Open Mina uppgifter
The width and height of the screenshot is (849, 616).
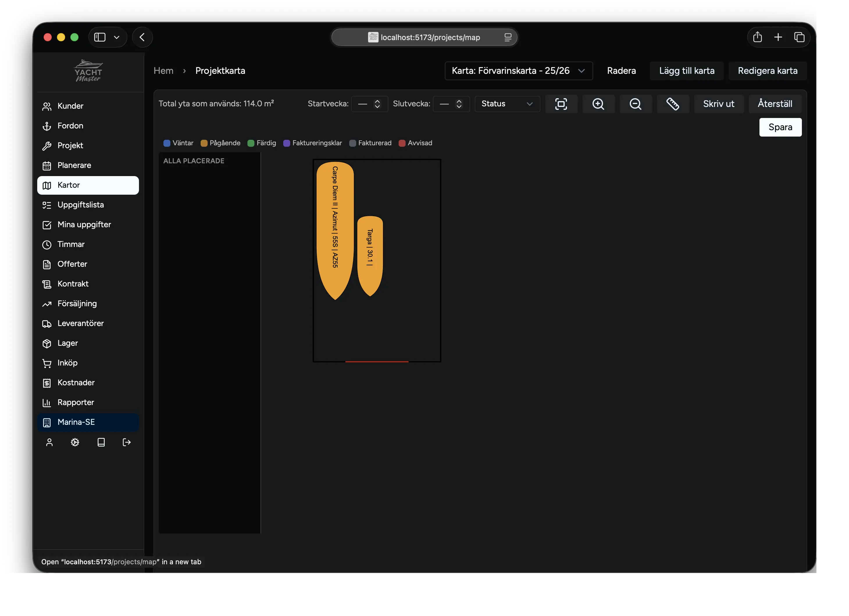88,225
